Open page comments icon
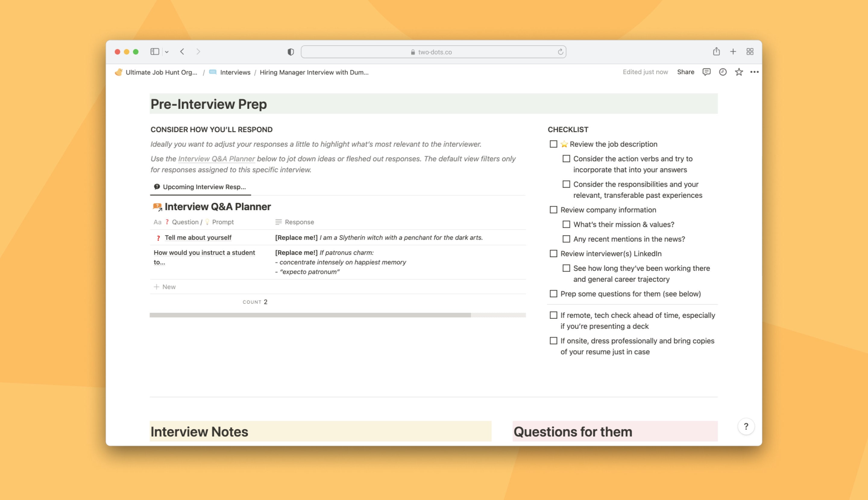 (706, 72)
